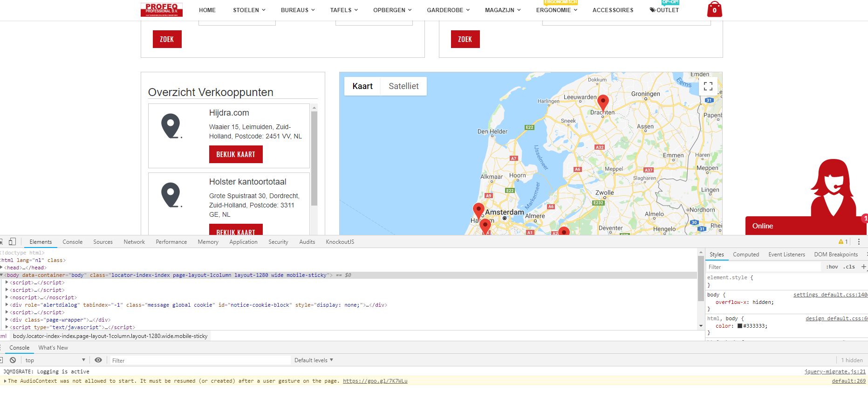The width and height of the screenshot is (868, 406).
Task: Expand the Bureaus dropdown menu
Action: tap(298, 10)
